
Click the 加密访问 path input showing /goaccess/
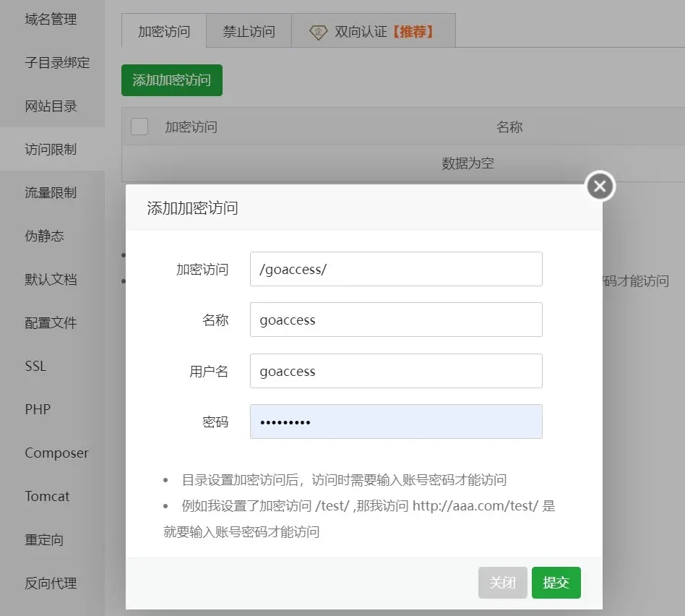pos(396,268)
